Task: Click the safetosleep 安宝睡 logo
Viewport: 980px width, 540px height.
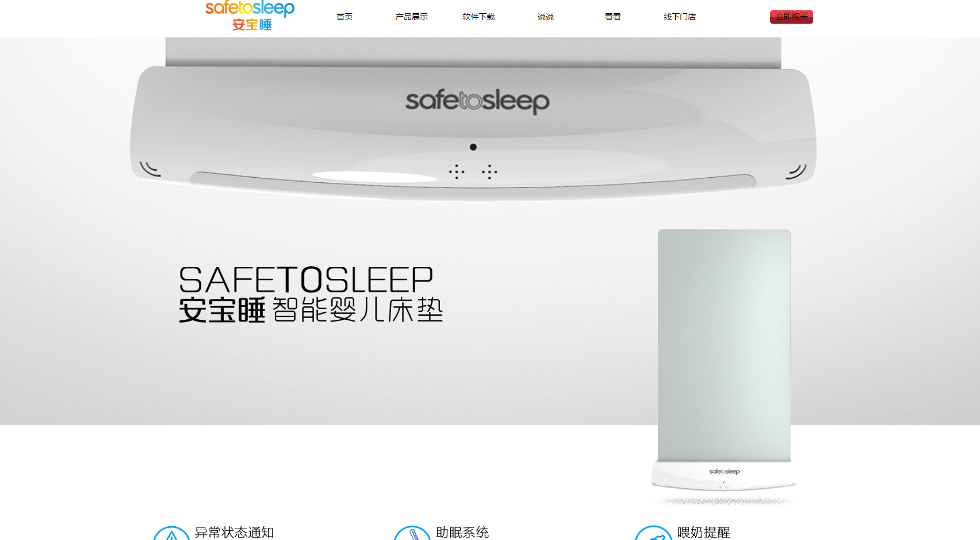Action: pos(250,16)
